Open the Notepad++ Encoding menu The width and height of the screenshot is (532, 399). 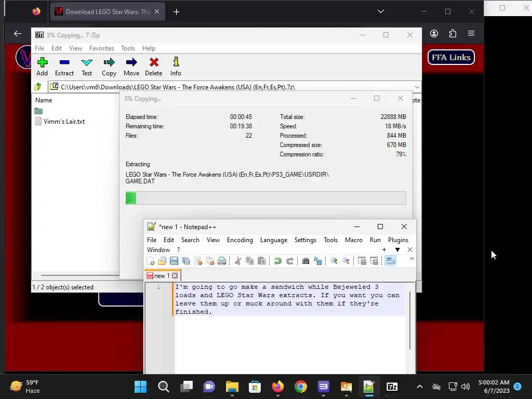tap(240, 240)
